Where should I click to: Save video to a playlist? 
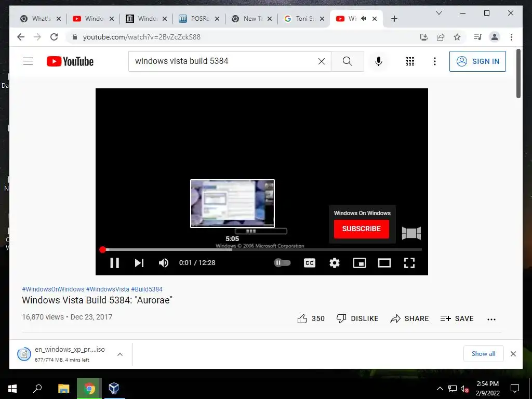point(457,318)
